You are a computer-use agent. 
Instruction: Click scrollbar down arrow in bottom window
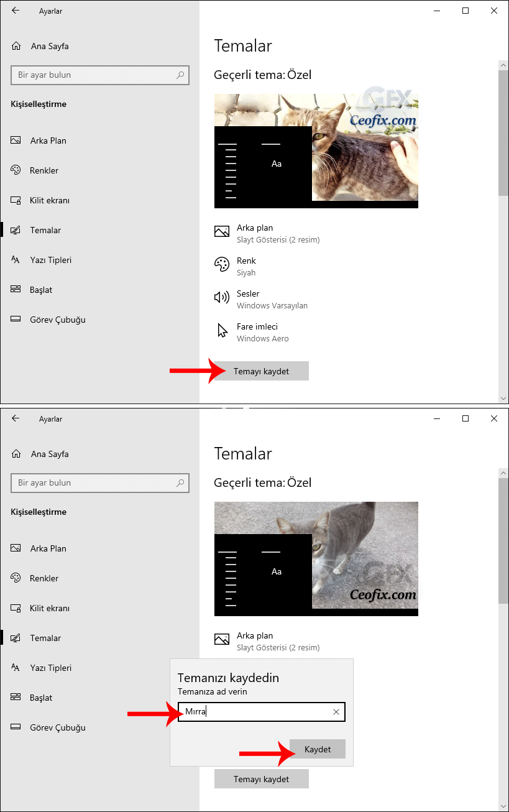click(503, 805)
